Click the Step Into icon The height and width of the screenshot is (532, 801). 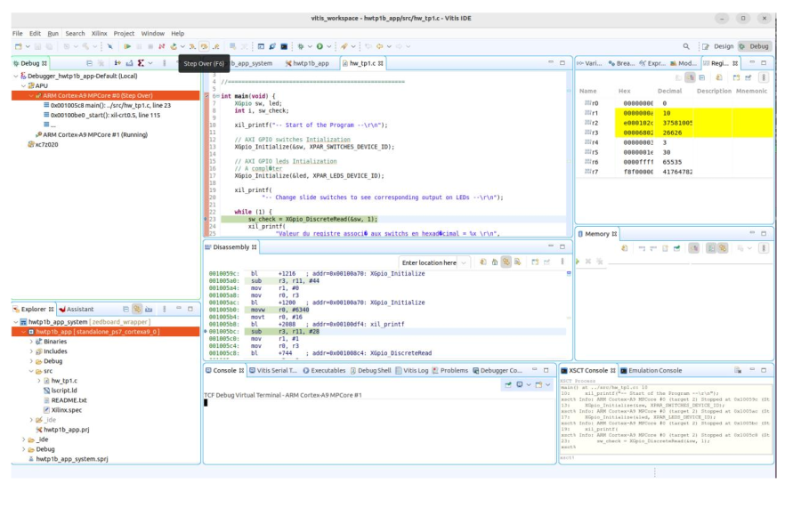pos(192,46)
